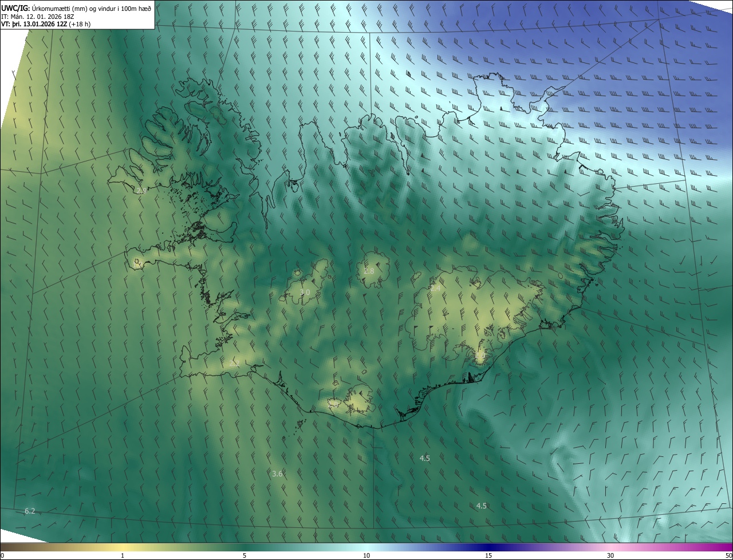Viewport: 733px width, 560px height.
Task: Click the colour scale label '15'
Action: tap(488, 555)
